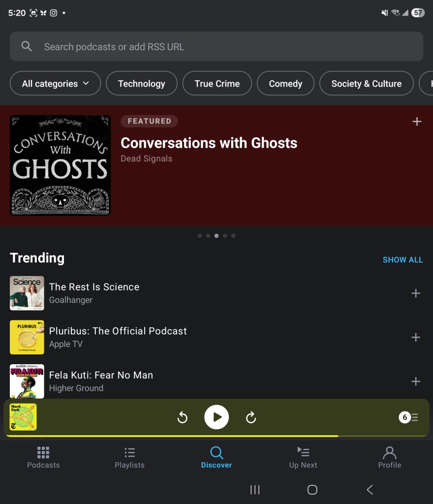Add The Rest Is Science podcast

coord(416,293)
